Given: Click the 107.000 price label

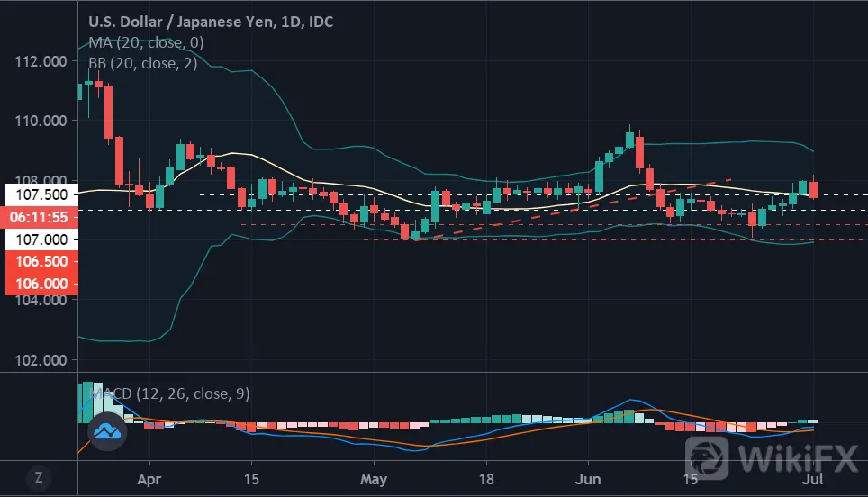Looking at the screenshot, I should point(41,239).
